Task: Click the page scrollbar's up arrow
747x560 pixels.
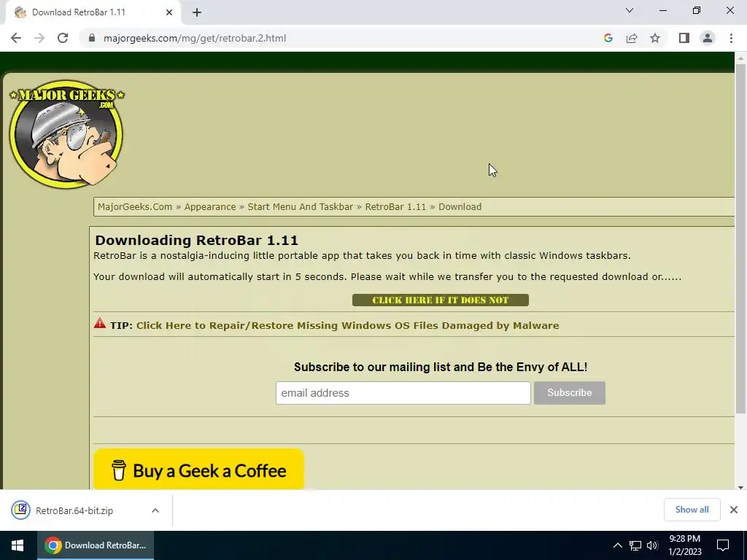Action: [740, 58]
